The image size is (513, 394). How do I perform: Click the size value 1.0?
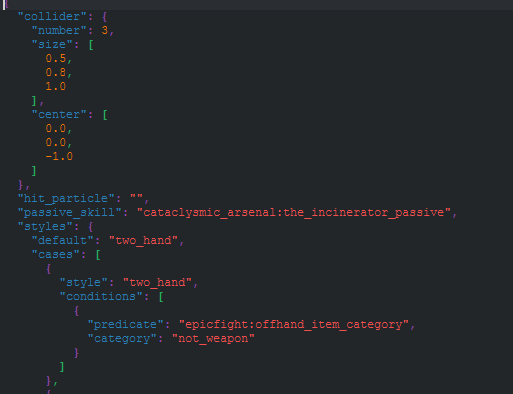[x=56, y=86]
